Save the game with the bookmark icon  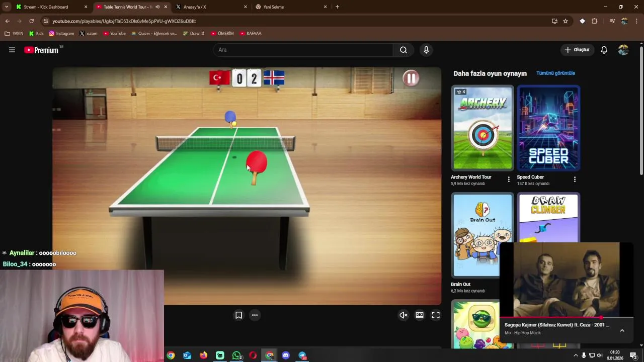tap(239, 315)
